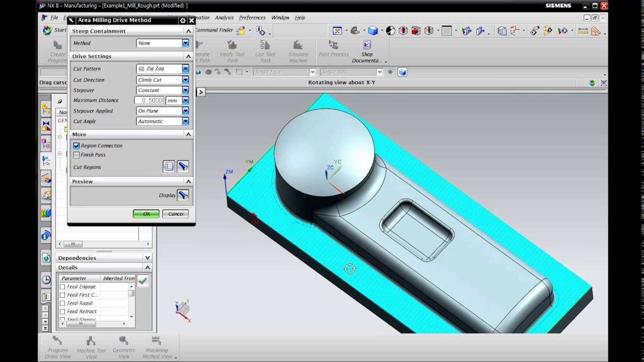Click the navigator horizontal scrollbar
Screen dimensions: 644x362
pos(104,244)
